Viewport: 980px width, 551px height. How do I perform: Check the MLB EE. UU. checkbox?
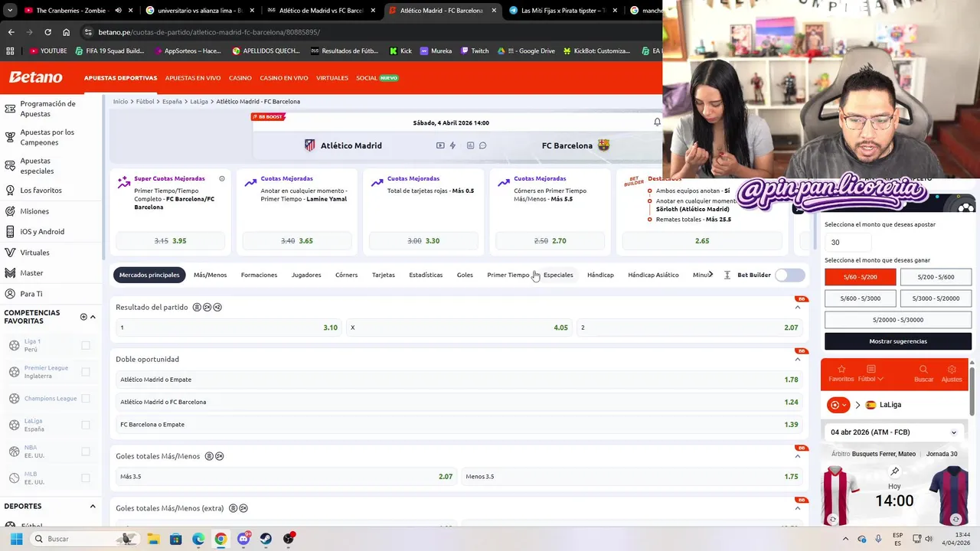click(86, 478)
